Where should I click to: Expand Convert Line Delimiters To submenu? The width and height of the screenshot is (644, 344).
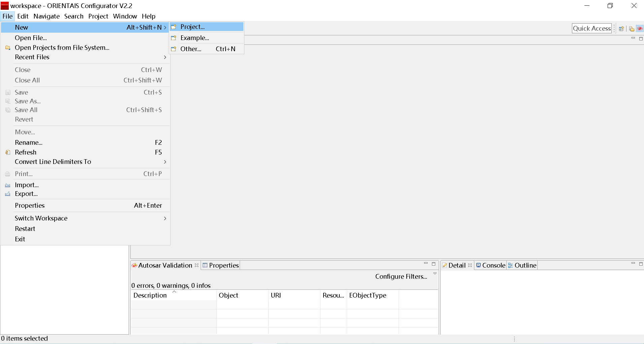(165, 162)
